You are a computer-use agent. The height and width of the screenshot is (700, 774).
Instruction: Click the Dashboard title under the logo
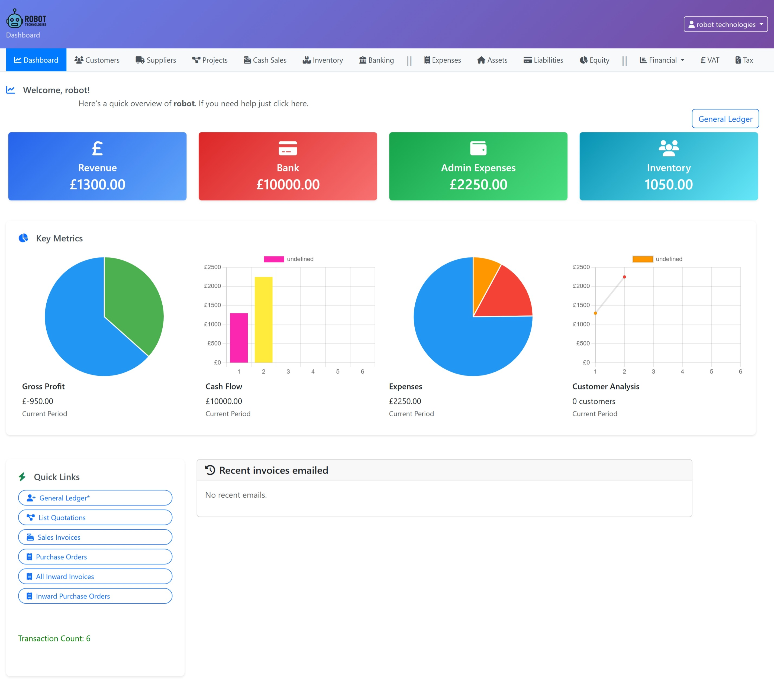(x=23, y=35)
